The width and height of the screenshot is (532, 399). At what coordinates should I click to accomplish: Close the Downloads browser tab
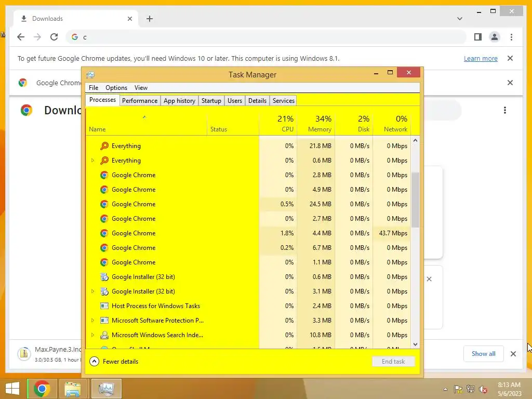pyautogui.click(x=129, y=19)
